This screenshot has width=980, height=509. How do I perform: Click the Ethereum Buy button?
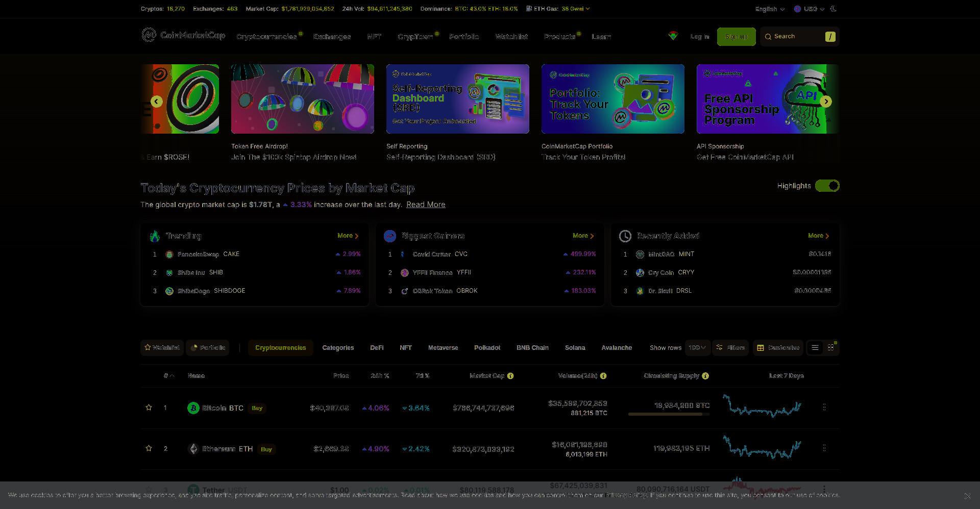point(266,449)
